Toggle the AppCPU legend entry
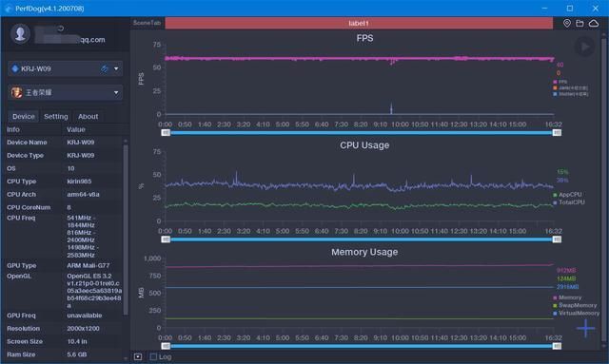The image size is (609, 364). [x=567, y=195]
